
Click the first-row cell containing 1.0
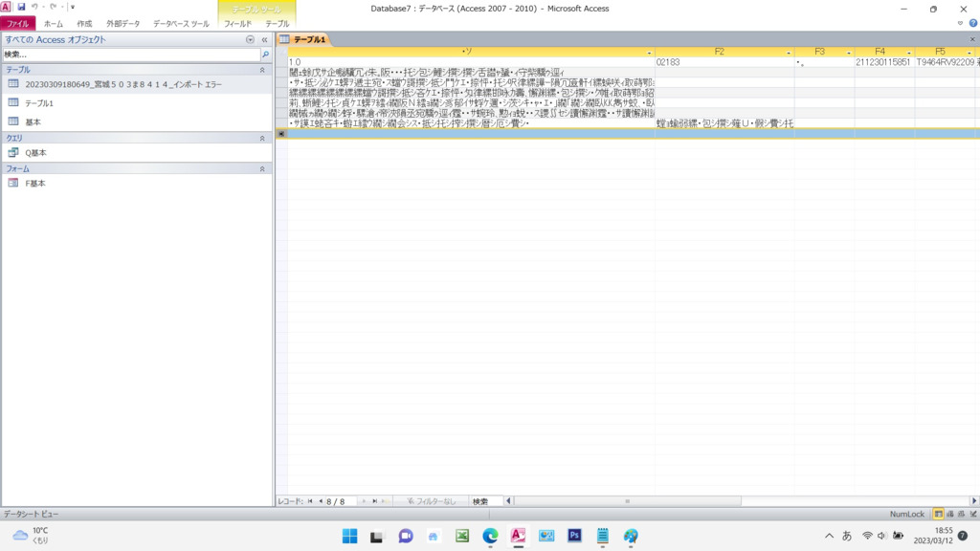point(471,62)
